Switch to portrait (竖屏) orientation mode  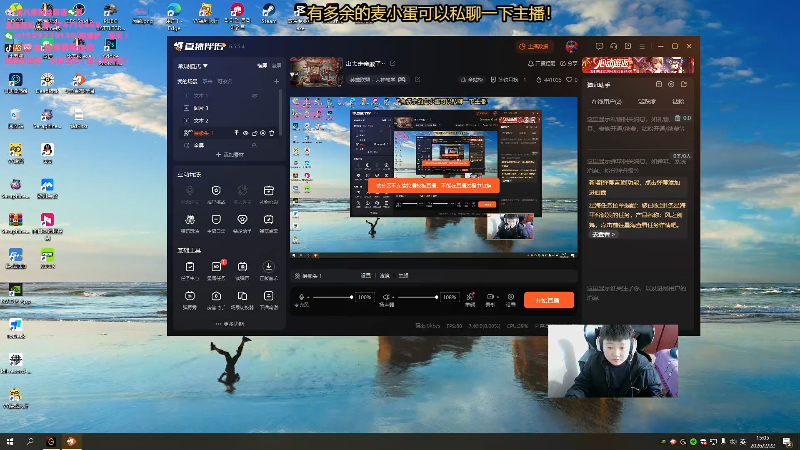pyautogui.click(x=276, y=66)
